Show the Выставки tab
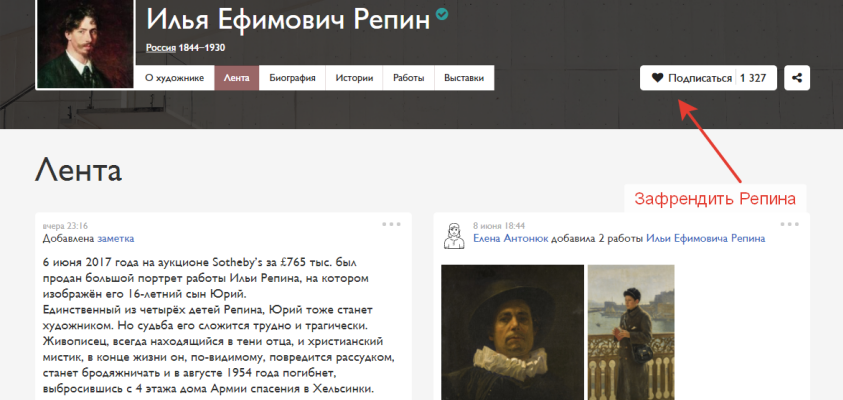 point(463,78)
